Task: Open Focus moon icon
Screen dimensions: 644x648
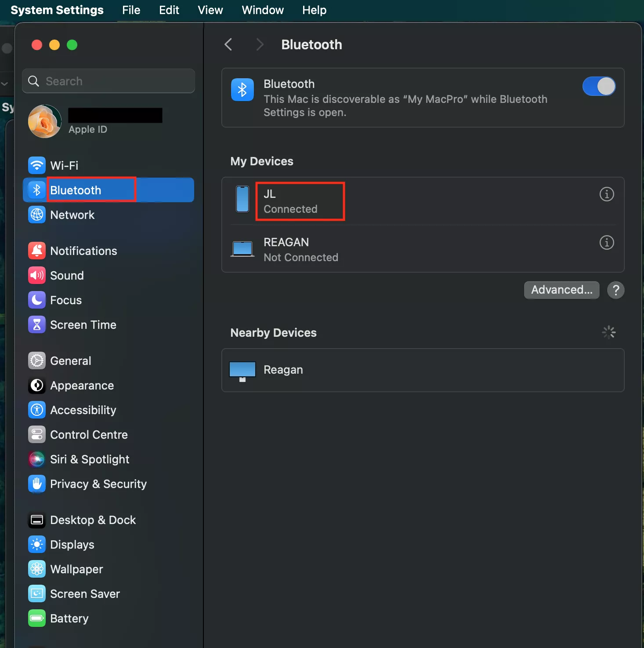Action: pos(37,300)
